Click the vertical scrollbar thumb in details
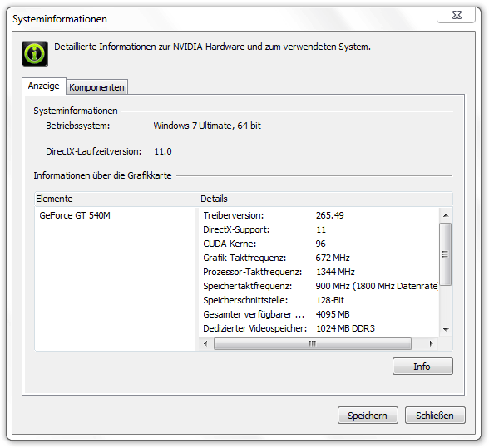 pyautogui.click(x=446, y=254)
